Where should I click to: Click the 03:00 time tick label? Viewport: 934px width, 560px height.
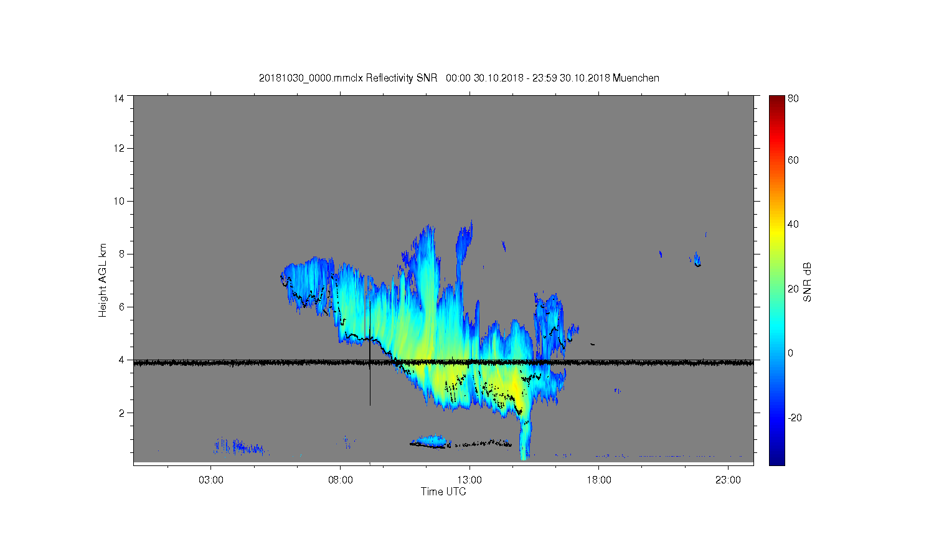211,480
